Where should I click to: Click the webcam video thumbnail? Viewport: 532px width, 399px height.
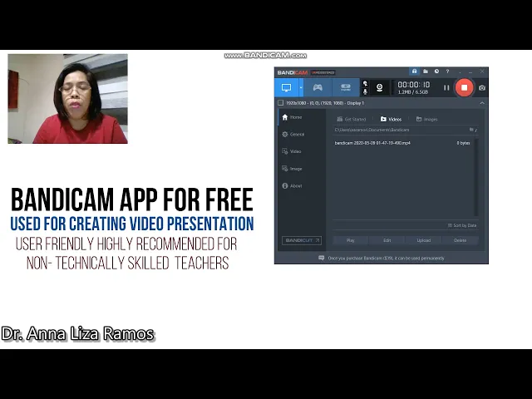pyautogui.click(x=68, y=98)
